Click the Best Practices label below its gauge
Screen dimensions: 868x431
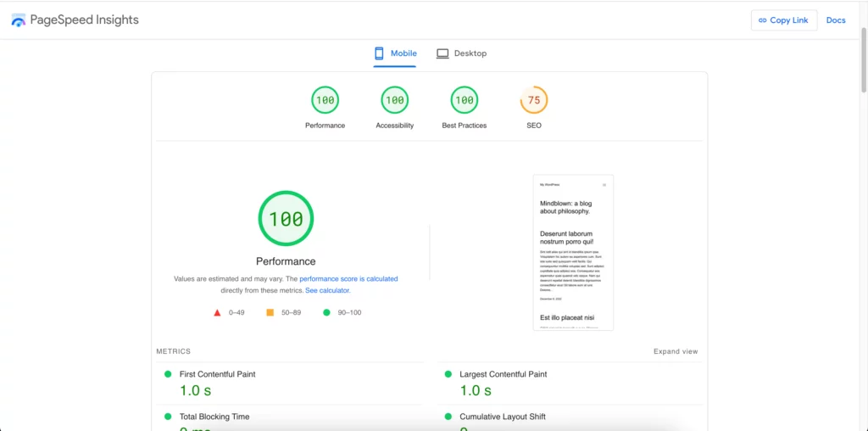(465, 126)
